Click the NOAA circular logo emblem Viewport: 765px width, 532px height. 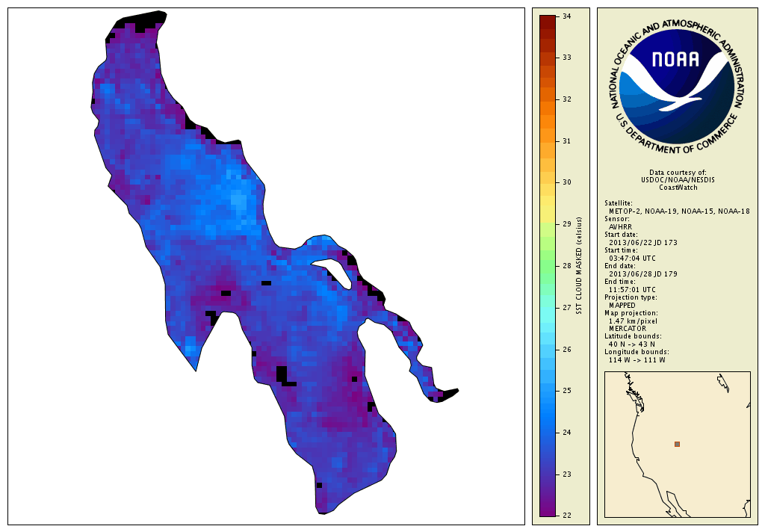pyautogui.click(x=677, y=87)
